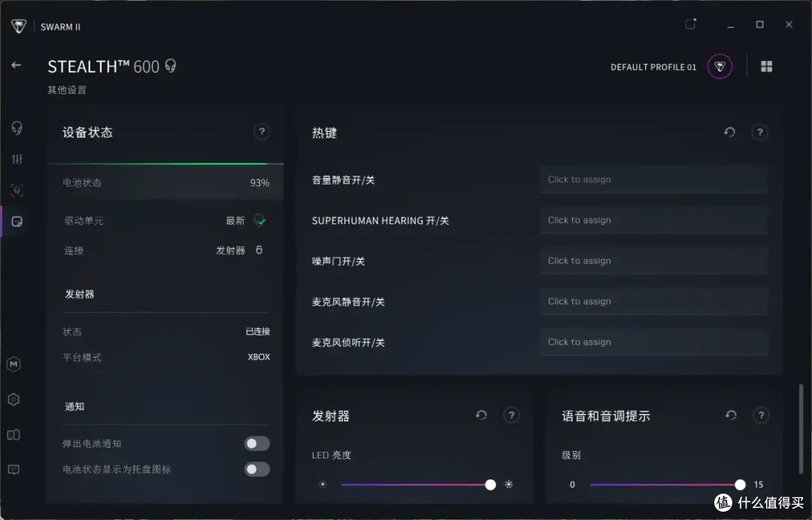Image resolution: width=812 pixels, height=520 pixels.
Task: Click the pin window icon in title bar
Action: pyautogui.click(x=691, y=24)
